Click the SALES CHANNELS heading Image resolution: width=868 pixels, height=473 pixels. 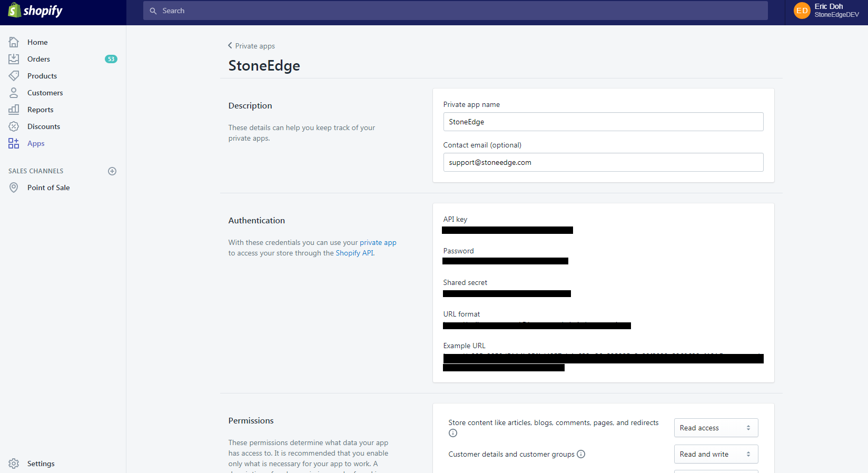(x=36, y=171)
